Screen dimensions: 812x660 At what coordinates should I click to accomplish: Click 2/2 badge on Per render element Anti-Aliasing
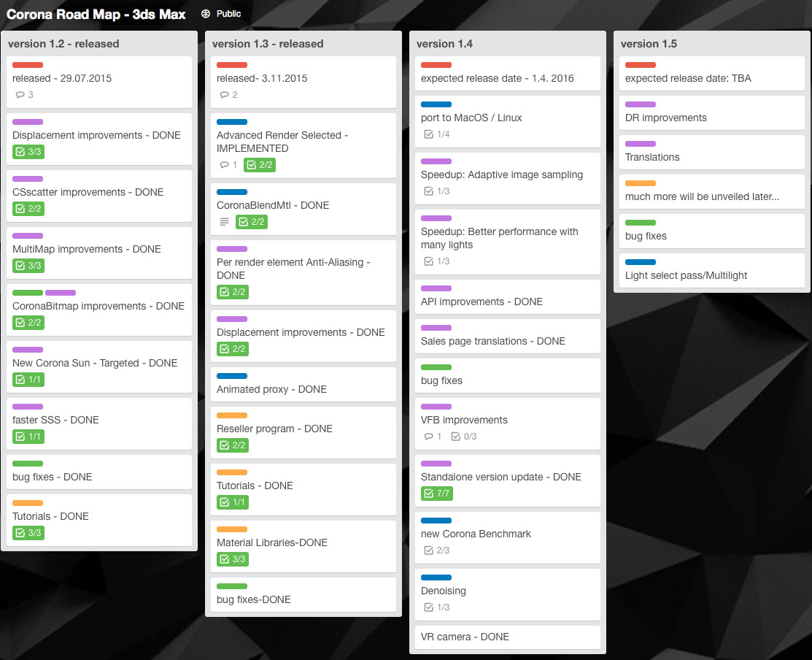tap(233, 292)
